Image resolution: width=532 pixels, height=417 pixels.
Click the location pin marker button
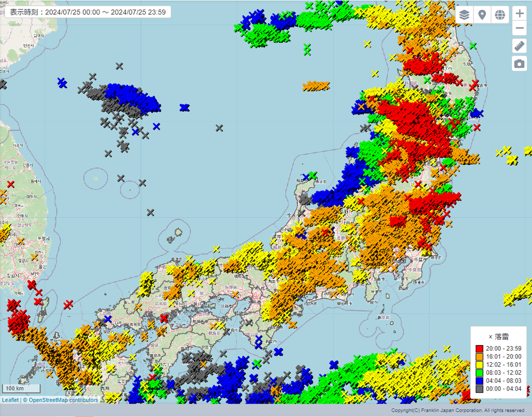(x=482, y=14)
